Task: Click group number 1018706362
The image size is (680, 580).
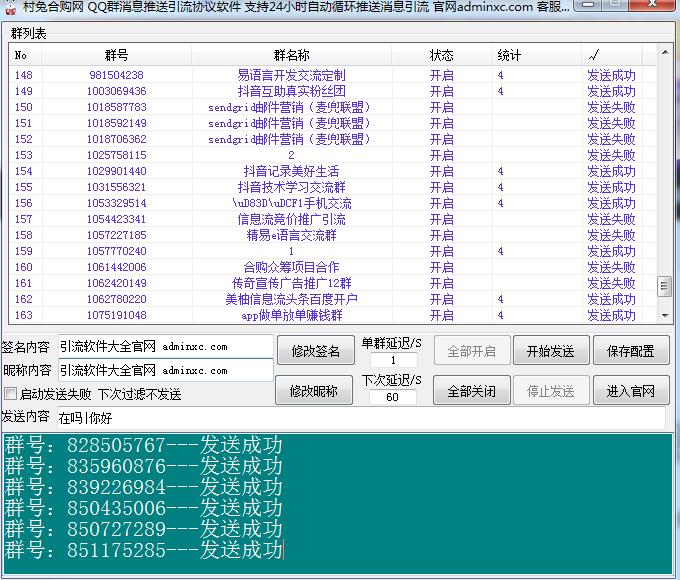Action: coord(116,139)
